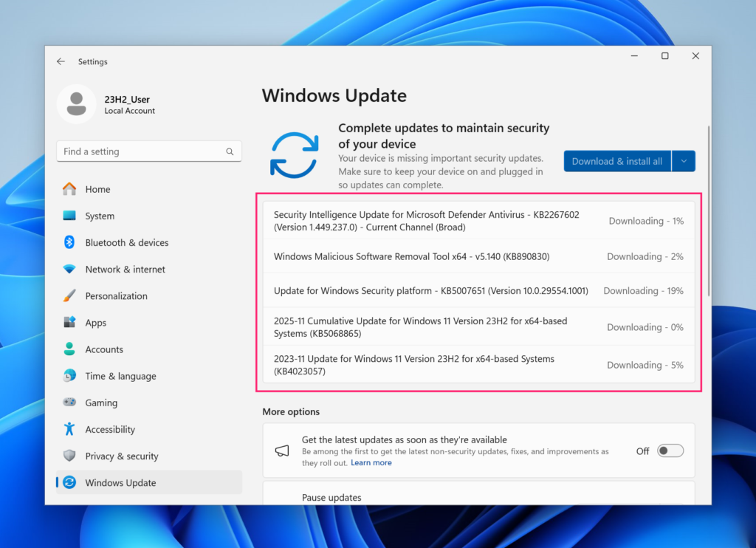Click the Network wifi icon

(x=69, y=269)
